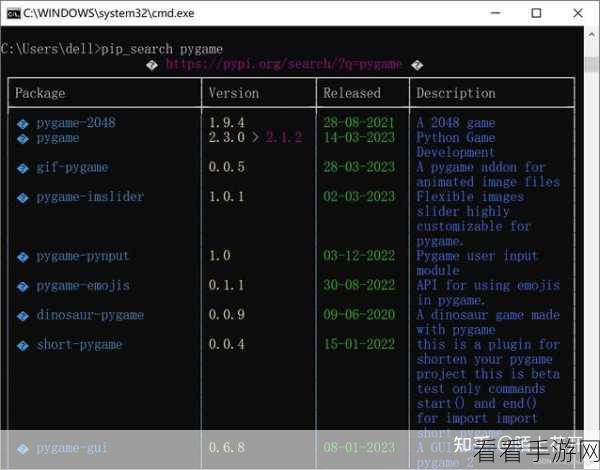Click the symbol left of the pypi URL
Image resolution: width=600 pixels, height=470 pixels.
click(x=152, y=65)
